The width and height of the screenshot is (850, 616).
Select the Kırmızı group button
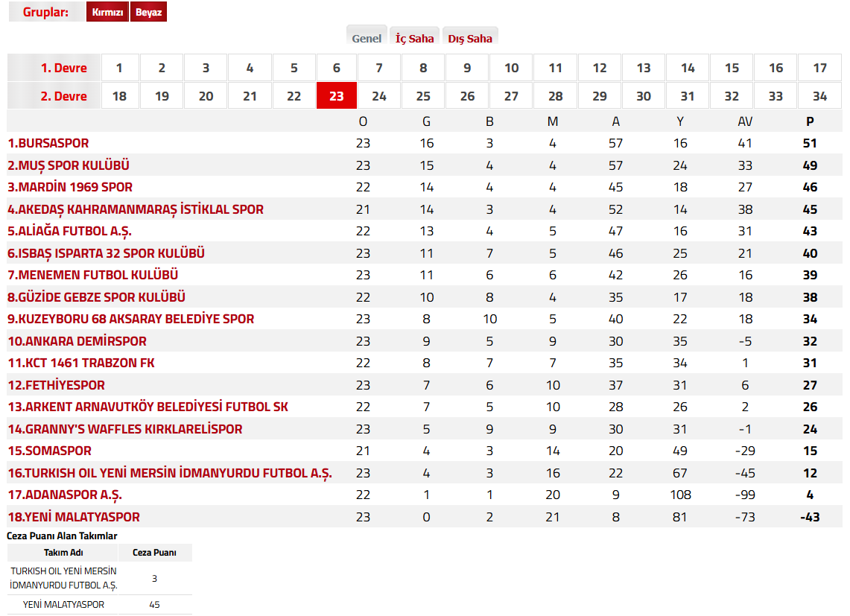coord(107,13)
